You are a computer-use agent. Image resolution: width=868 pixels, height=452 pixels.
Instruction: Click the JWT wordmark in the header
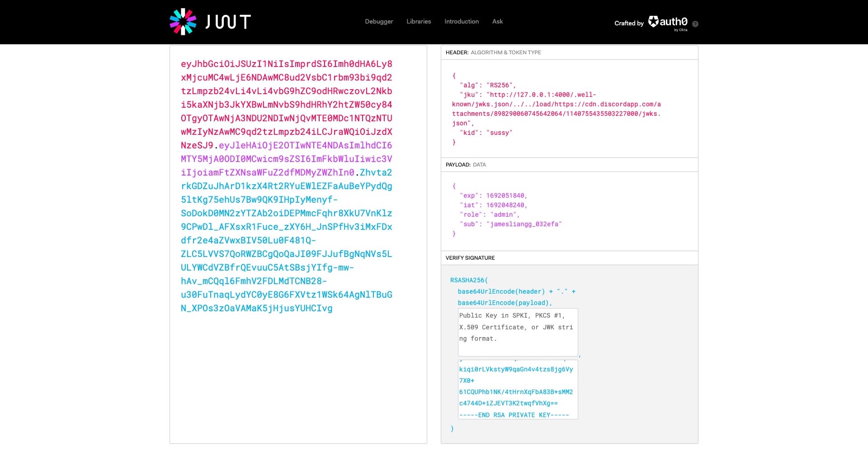[228, 22]
